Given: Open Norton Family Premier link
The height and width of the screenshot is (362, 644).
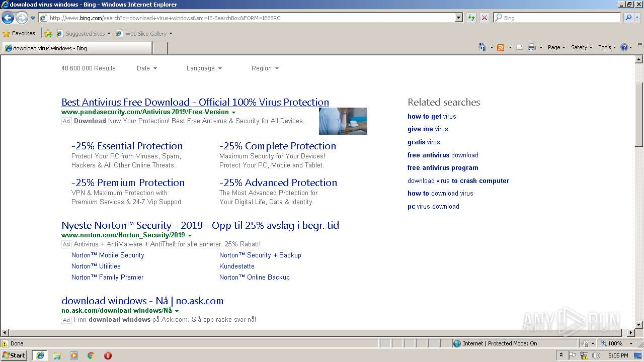Looking at the screenshot, I should tap(108, 277).
